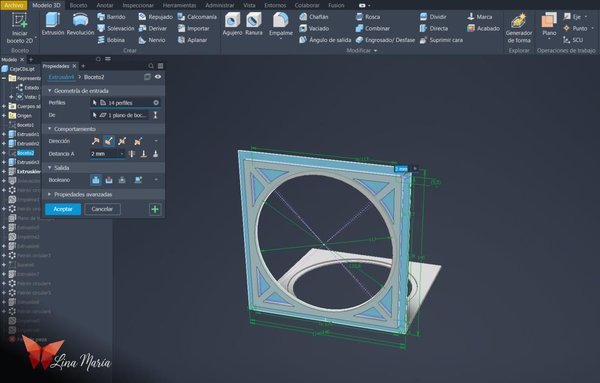The width and height of the screenshot is (600, 383).
Task: Select the Repujado emboss tool
Action: pyautogui.click(x=155, y=17)
